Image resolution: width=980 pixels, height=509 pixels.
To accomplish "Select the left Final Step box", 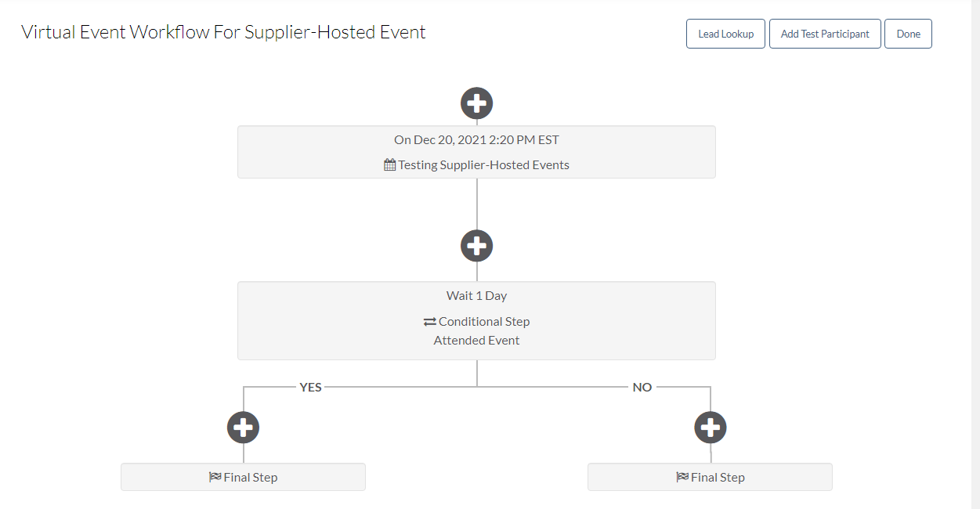I will (x=243, y=476).
